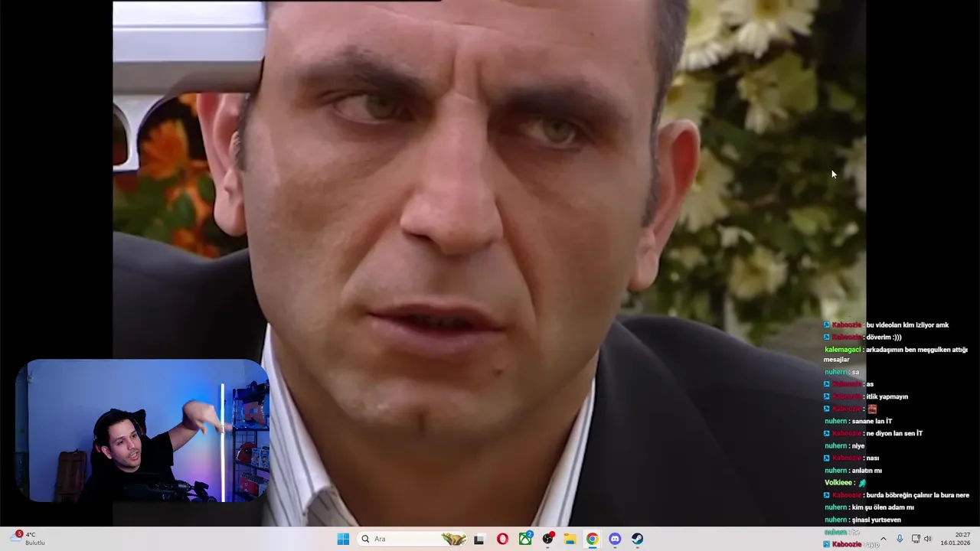The image size is (980, 551).
Task: Click chat message 'kim şu ölen adam mı'
Action: [883, 507]
